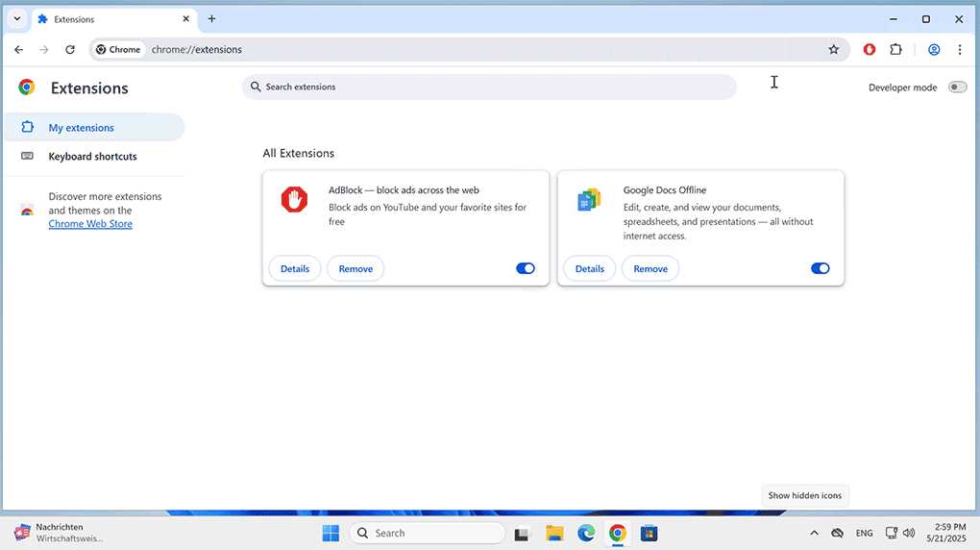Open the clock and date 2:59 PM
Image resolution: width=980 pixels, height=550 pixels.
[x=946, y=533]
